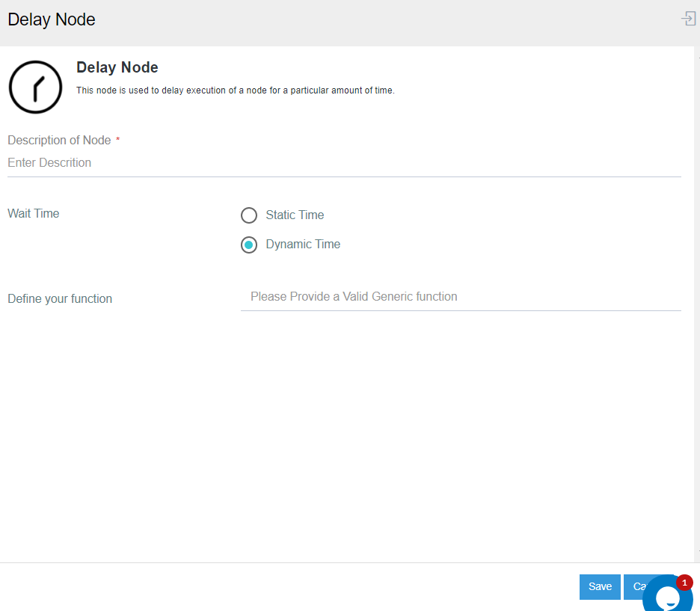Viewport: 700px width, 611px height.
Task: Click the Static Time label text
Action: point(295,215)
